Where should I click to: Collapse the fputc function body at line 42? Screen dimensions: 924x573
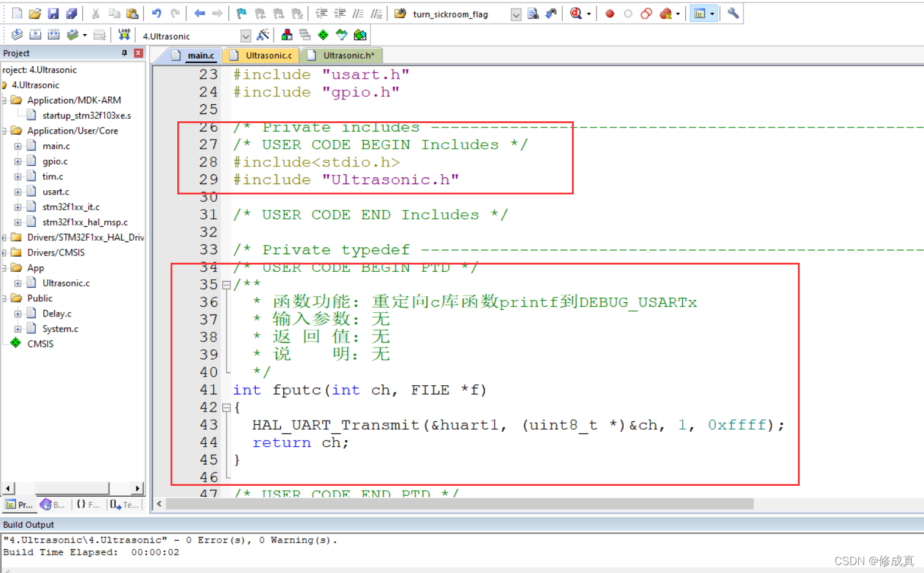pyautogui.click(x=227, y=407)
